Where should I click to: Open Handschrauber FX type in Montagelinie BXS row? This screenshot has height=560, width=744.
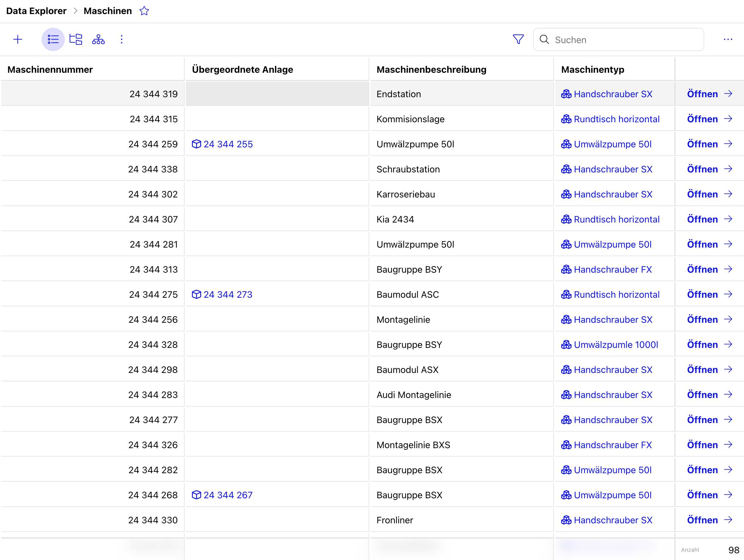[606, 445]
